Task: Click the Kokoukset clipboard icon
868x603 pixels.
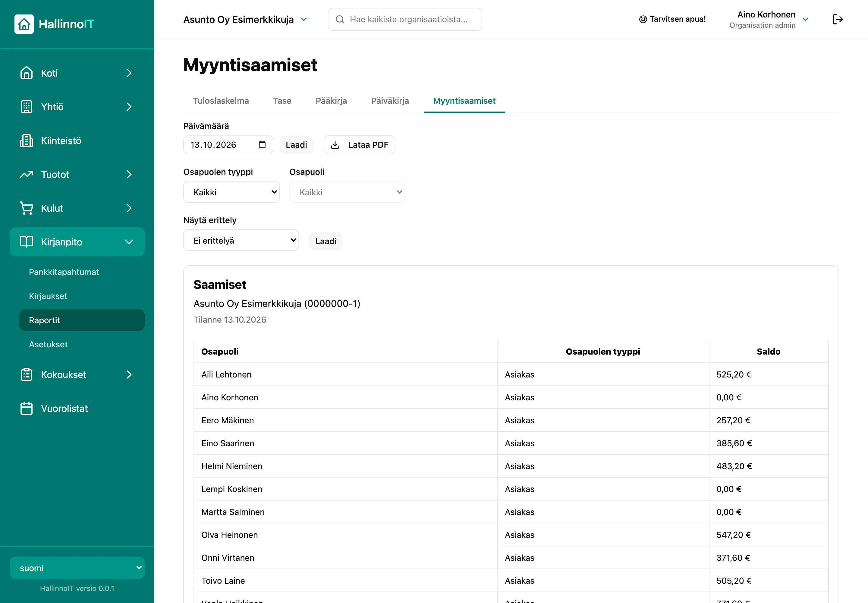Action: [x=27, y=374]
